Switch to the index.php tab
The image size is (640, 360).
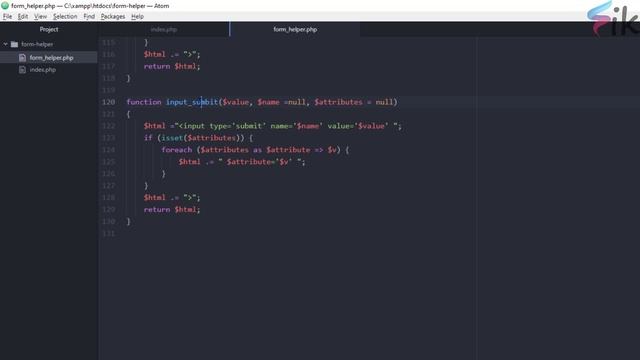164,29
